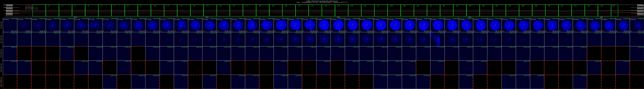Open the 25–50 keV image at 00:25:44
This screenshot has height=89, width=644.
tap(281, 68)
